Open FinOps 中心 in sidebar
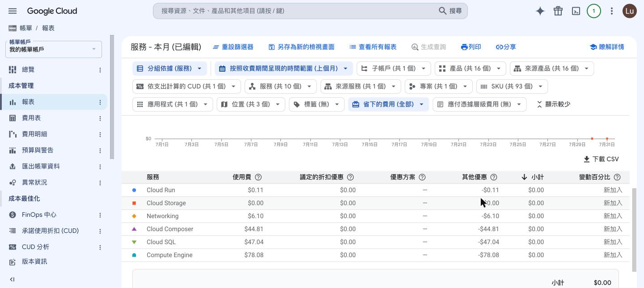The image size is (644, 288). 39,215
